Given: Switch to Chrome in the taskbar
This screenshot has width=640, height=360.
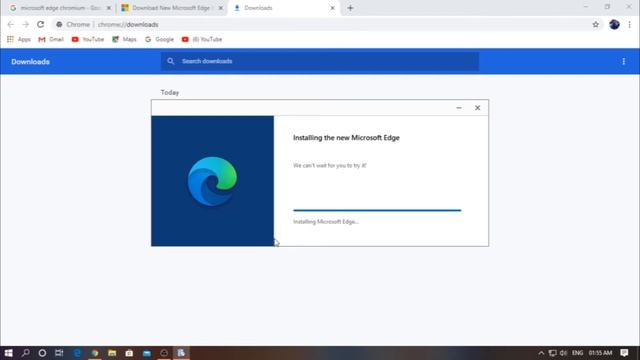Looking at the screenshot, I should 95,353.
